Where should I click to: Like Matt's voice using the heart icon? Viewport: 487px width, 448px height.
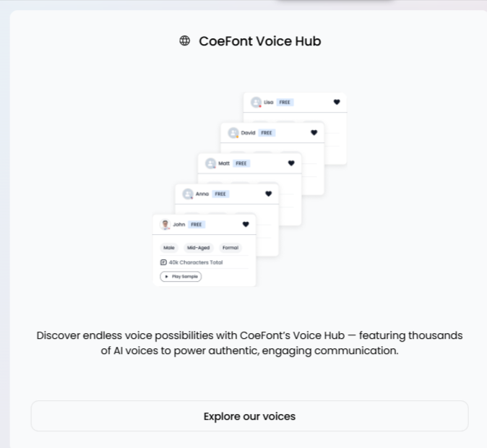[291, 163]
